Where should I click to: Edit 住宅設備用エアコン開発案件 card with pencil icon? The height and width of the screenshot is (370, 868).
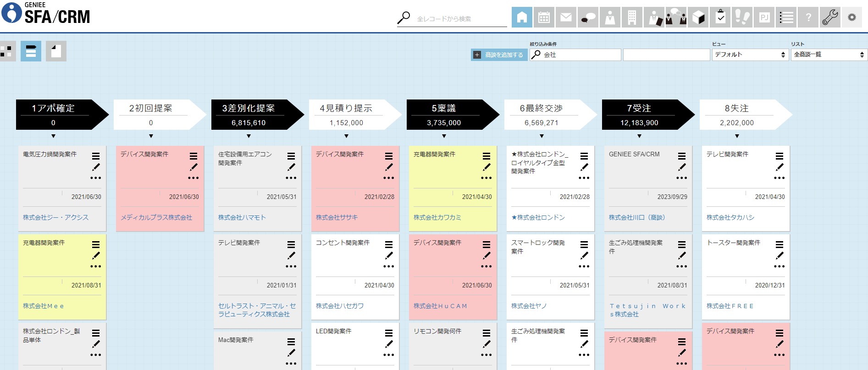[291, 167]
